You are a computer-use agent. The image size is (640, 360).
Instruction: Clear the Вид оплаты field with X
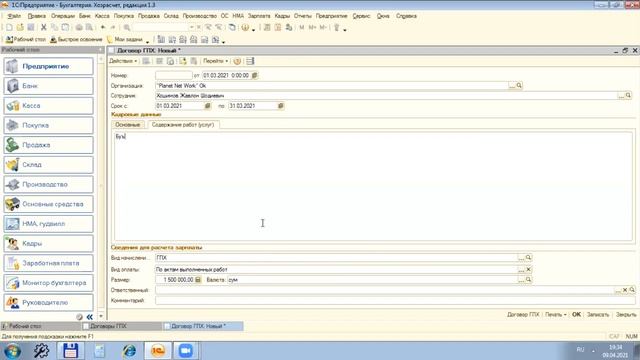tap(528, 269)
